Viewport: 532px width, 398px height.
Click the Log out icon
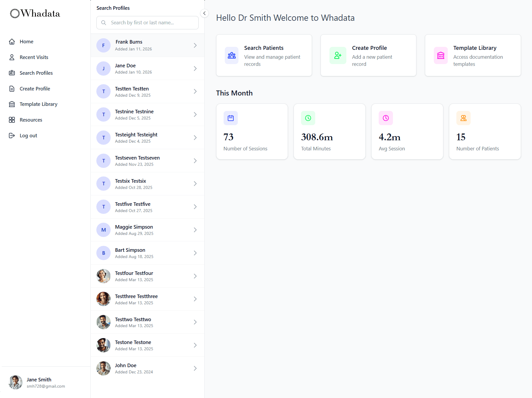12,135
